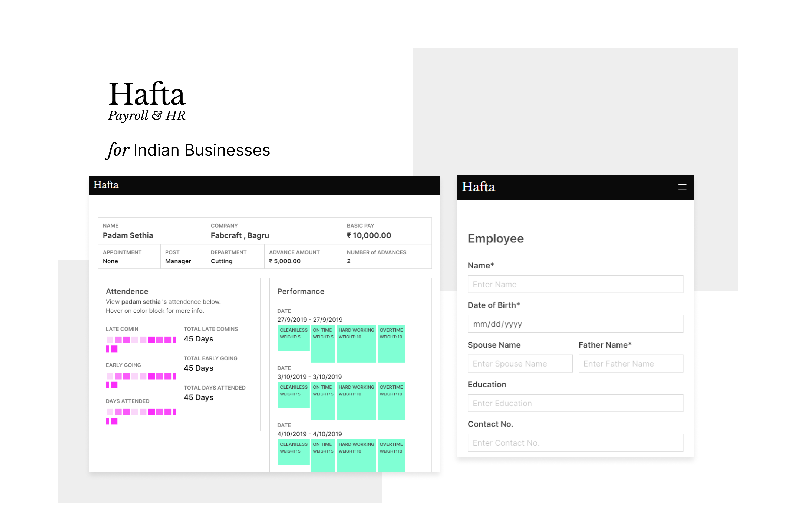Image resolution: width=788 pixels, height=532 pixels.
Task: Open hamburger menu in dashboard header
Action: point(431,185)
